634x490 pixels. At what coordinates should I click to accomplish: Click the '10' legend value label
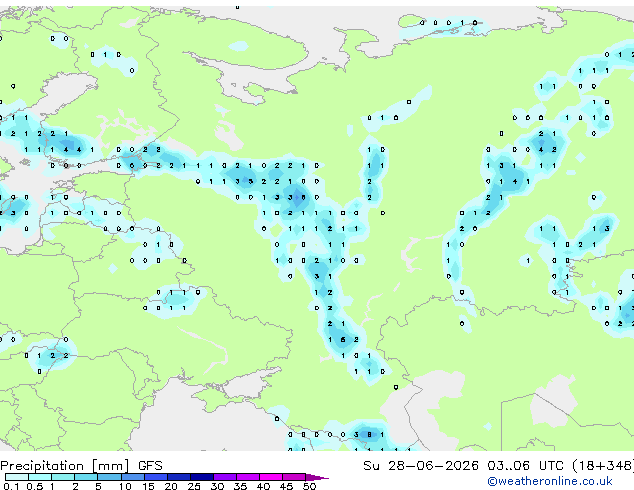(125, 486)
